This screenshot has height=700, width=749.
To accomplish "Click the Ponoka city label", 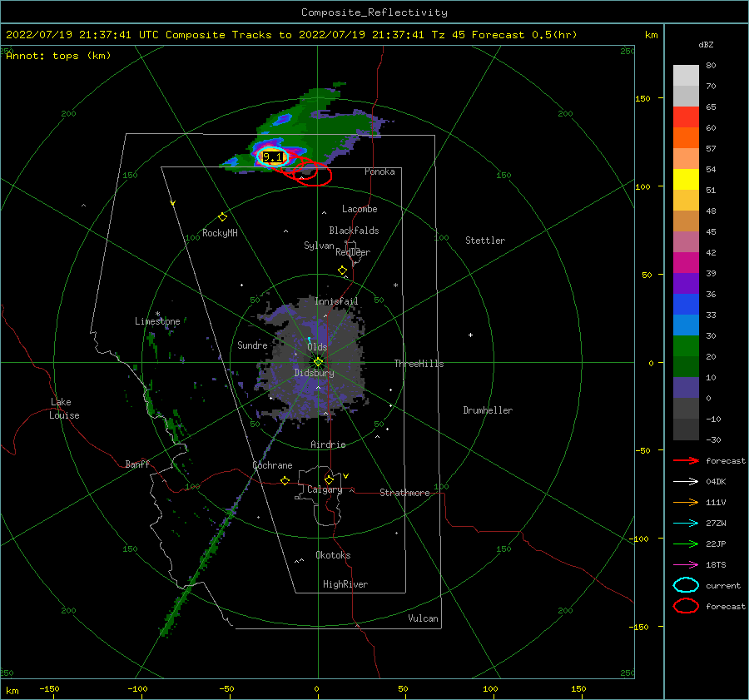I will click(x=379, y=171).
